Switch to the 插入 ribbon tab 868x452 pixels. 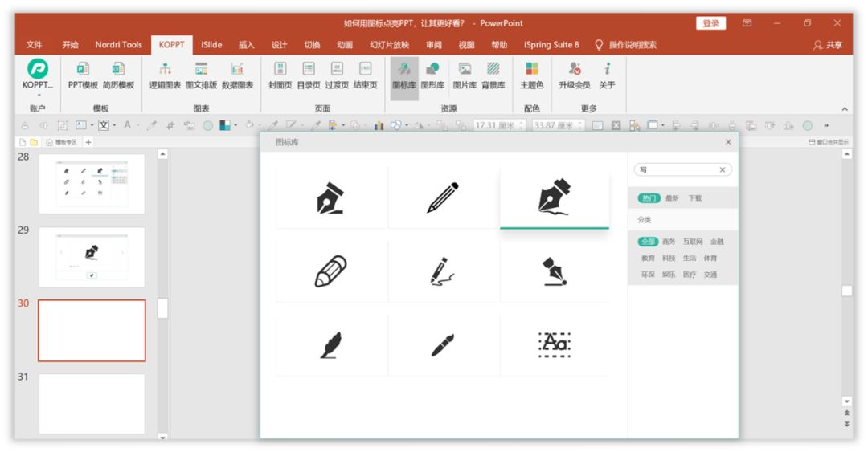[247, 45]
